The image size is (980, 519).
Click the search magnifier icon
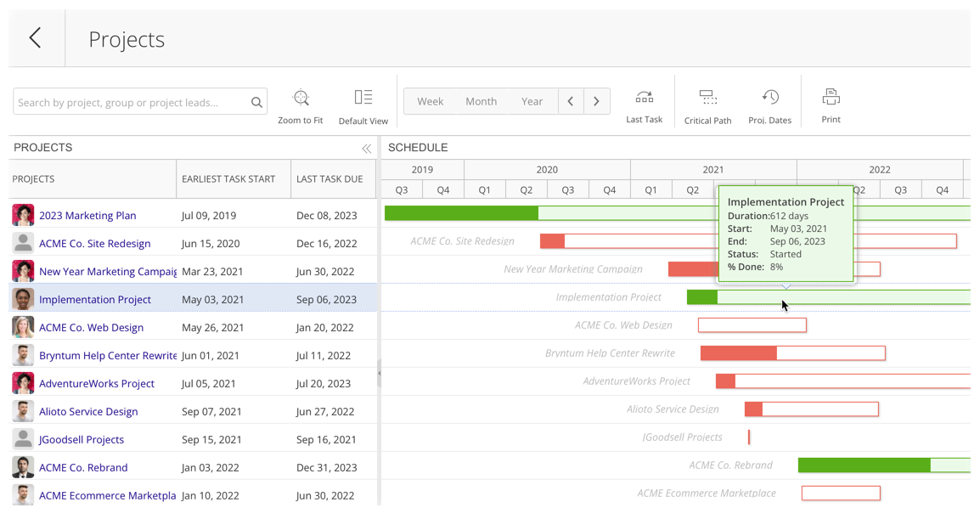point(256,102)
